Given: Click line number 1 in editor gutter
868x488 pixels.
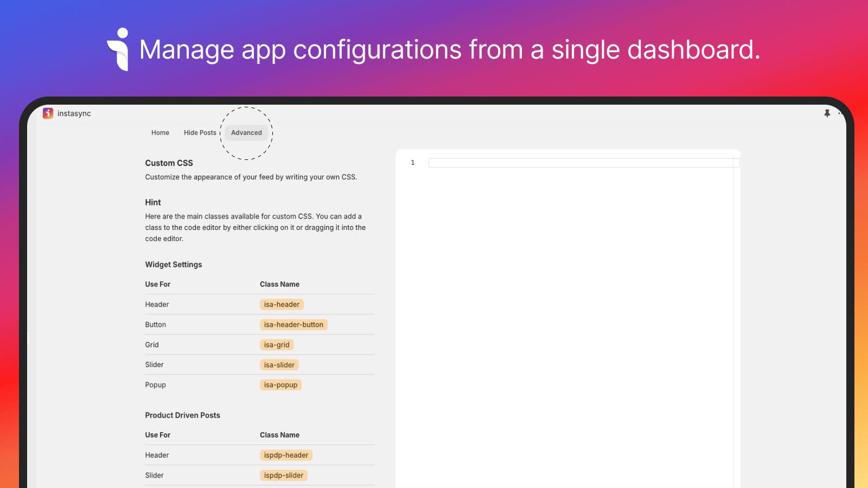Looking at the screenshot, I should click(x=413, y=163).
